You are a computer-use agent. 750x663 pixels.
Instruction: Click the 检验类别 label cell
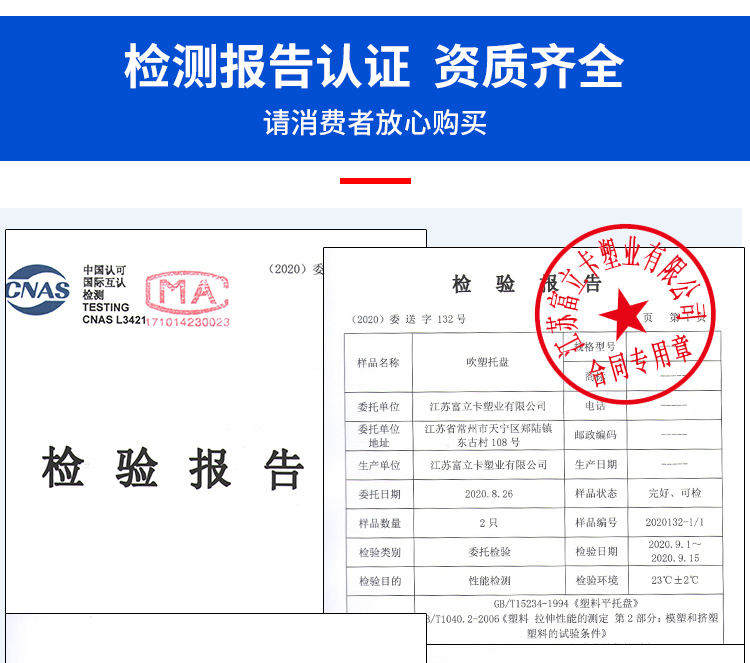pyautogui.click(x=380, y=552)
